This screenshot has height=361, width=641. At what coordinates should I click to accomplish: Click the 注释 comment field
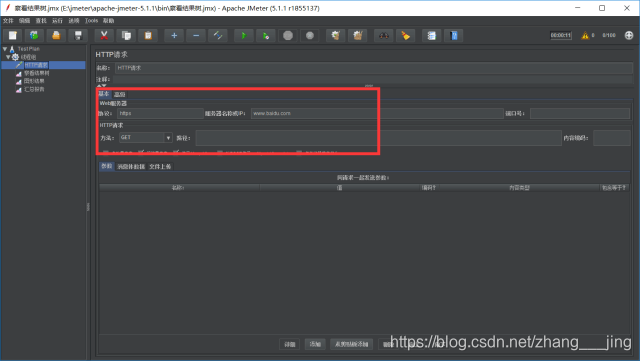373,79
